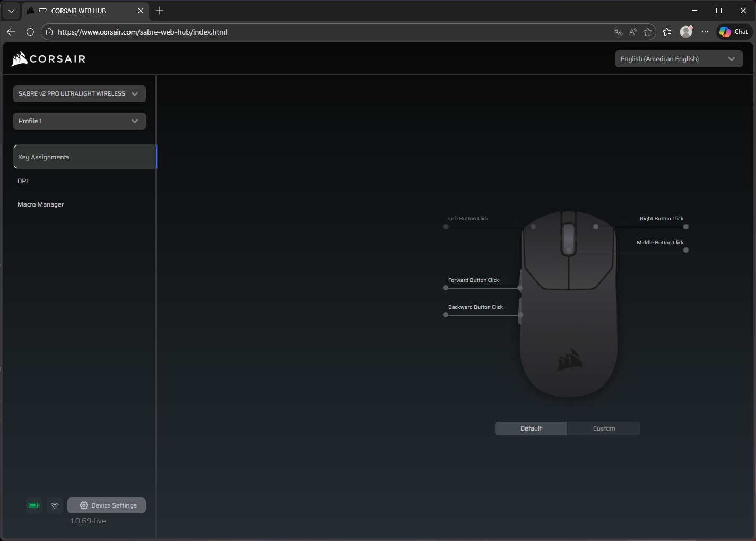Viewport: 756px width, 541px height.
Task: Click the battery status icon
Action: [34, 505]
